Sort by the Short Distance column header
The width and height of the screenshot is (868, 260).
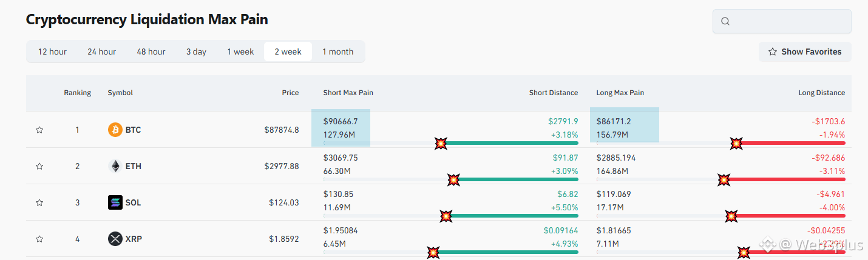554,93
